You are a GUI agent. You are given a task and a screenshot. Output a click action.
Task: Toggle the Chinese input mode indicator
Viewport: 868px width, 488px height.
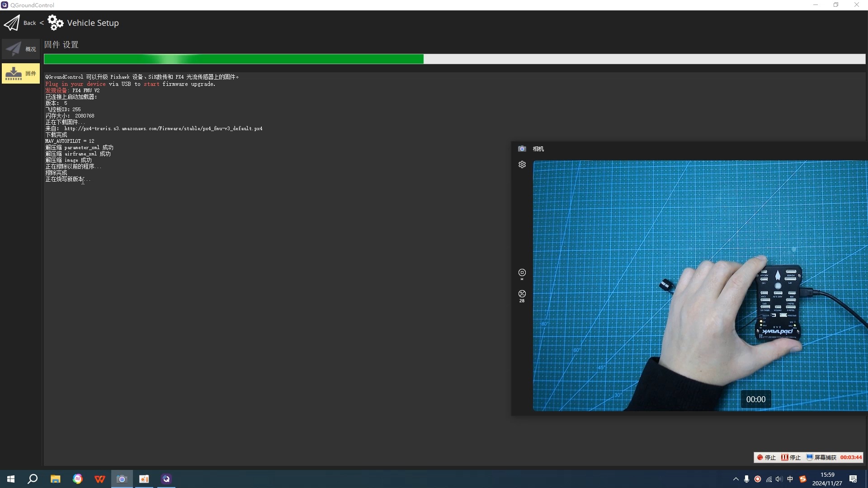point(790,479)
